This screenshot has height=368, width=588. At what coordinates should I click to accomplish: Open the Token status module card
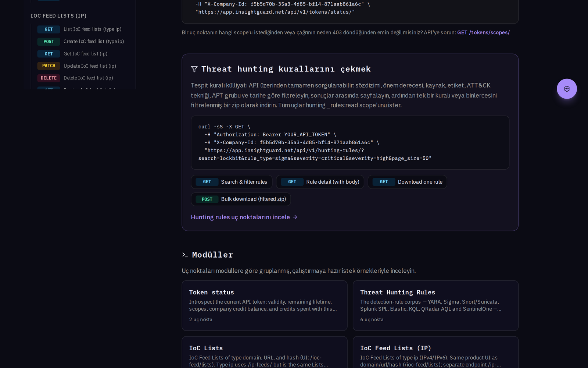coord(265,306)
